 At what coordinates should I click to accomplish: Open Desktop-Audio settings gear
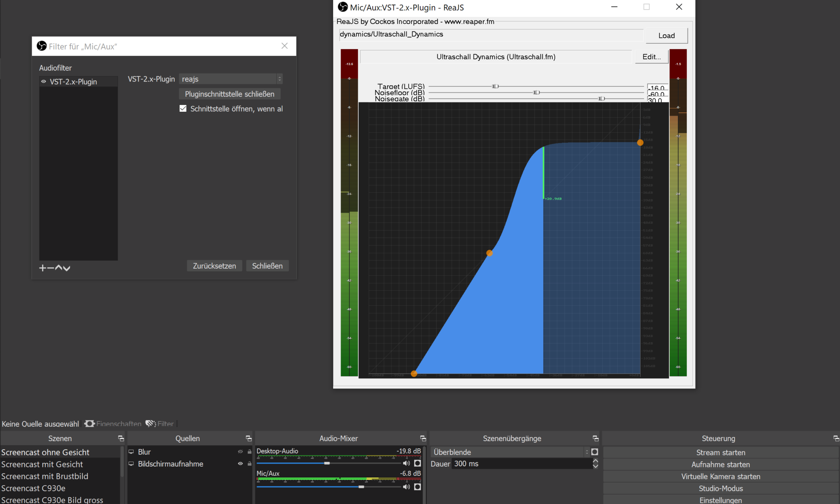click(417, 463)
